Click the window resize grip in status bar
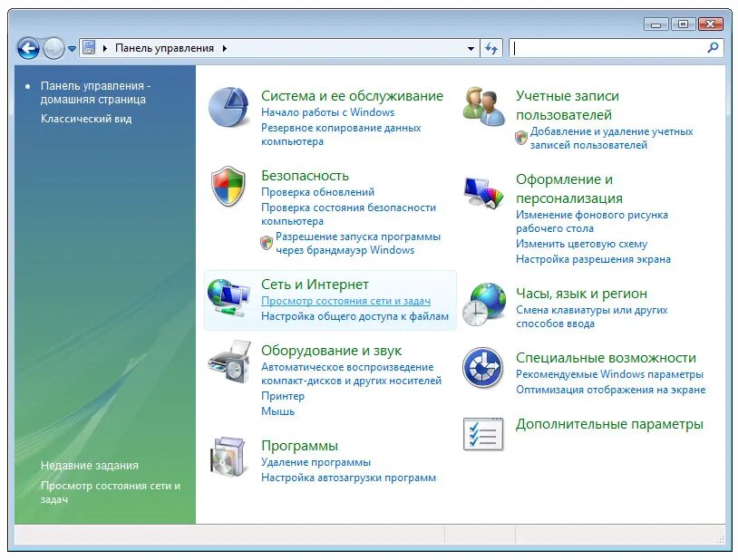 point(721,540)
